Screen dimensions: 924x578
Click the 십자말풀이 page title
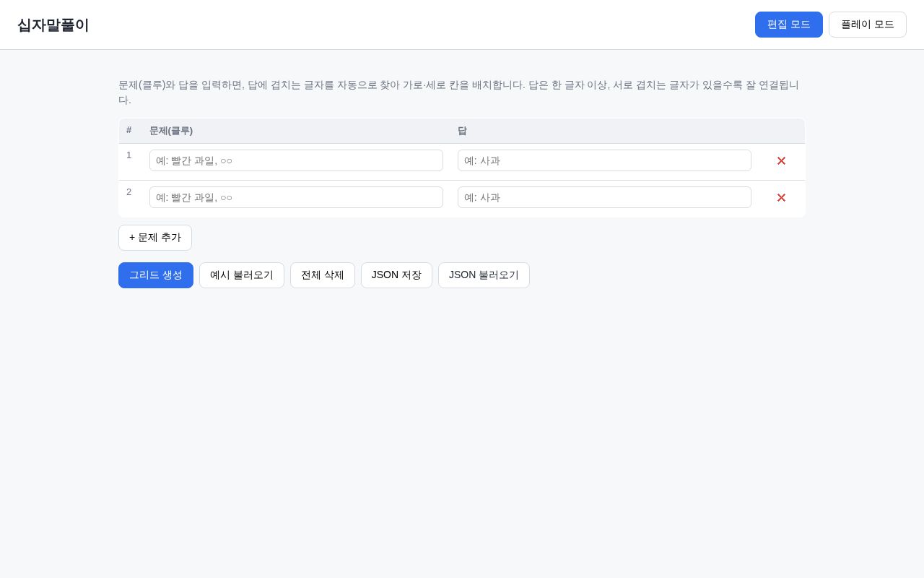point(53,25)
